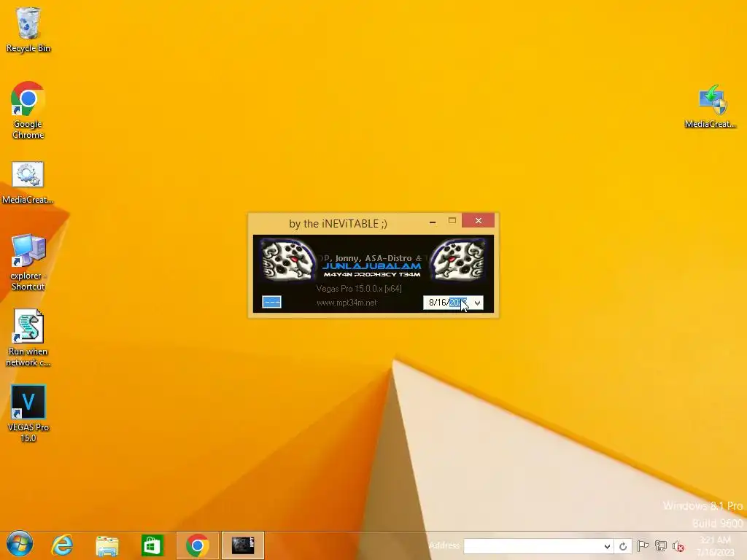Screen dimensions: 747x560
Task: Click the www.mpt34m.net text
Action: (x=347, y=303)
